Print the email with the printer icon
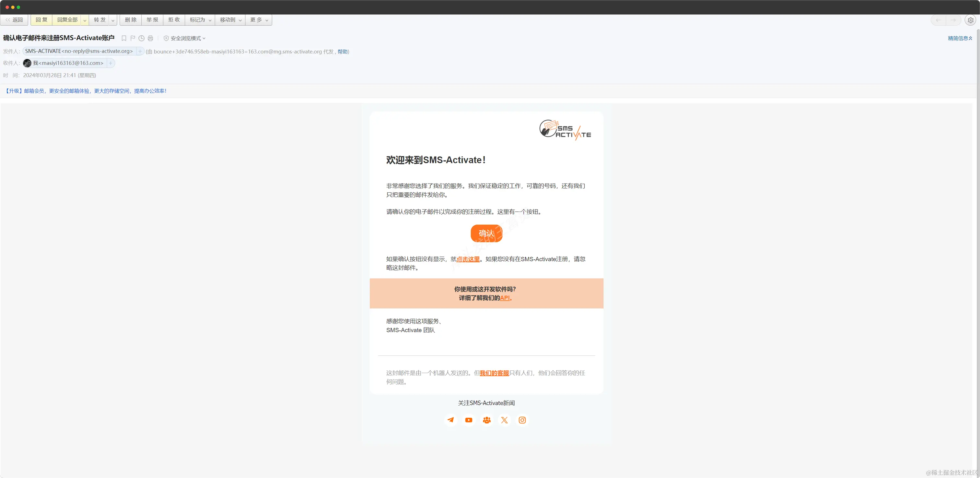This screenshot has height=478, width=980. pos(150,39)
